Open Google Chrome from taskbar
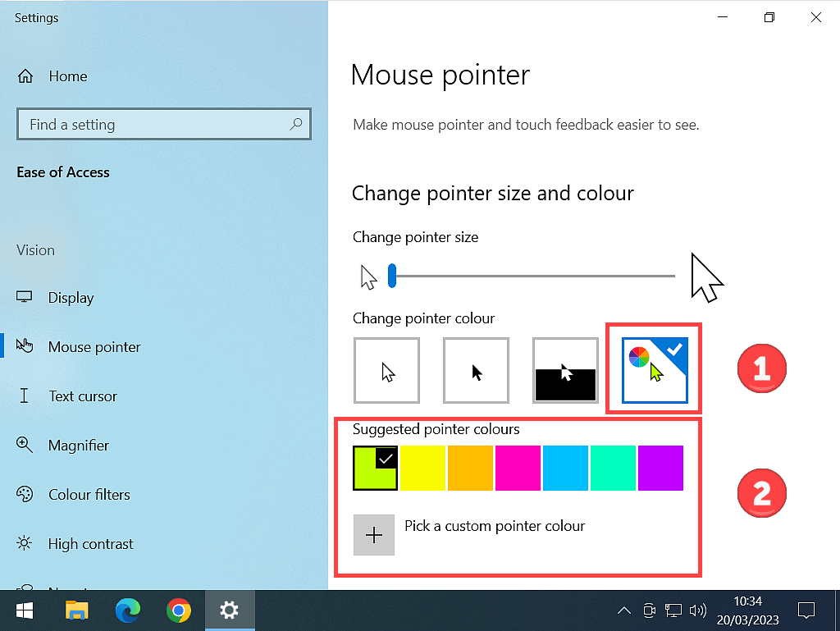840x631 pixels. click(x=178, y=610)
